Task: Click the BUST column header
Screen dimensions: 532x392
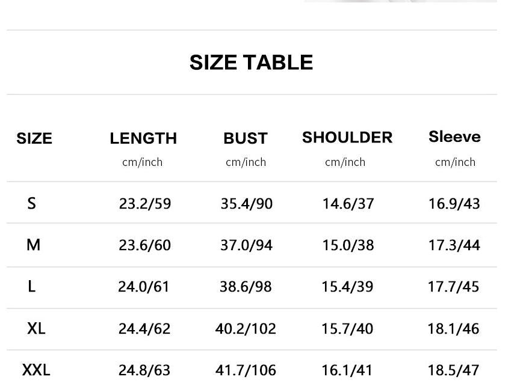Action: tap(246, 138)
